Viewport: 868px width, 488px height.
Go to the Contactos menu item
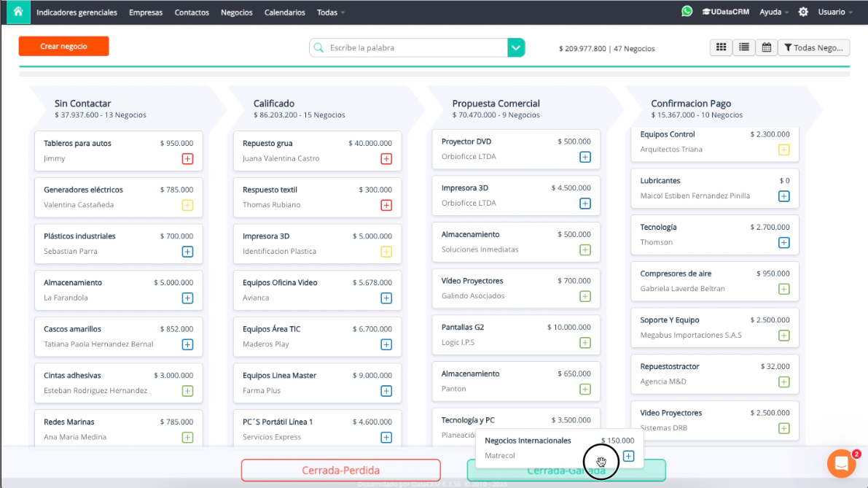tap(192, 12)
